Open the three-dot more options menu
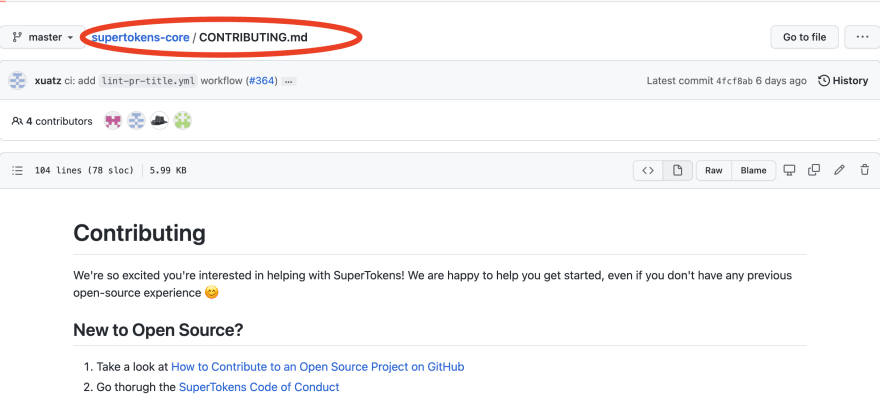This screenshot has width=880, height=415. [863, 37]
